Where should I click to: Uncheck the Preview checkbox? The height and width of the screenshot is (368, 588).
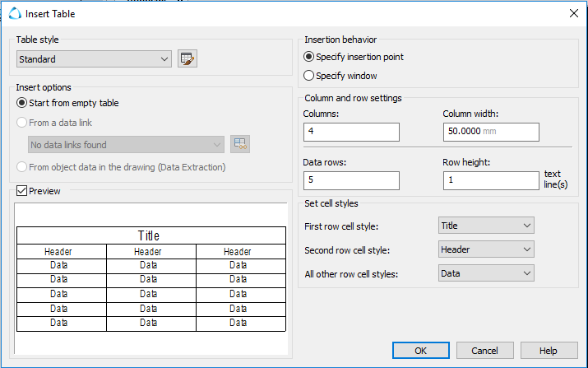22,191
